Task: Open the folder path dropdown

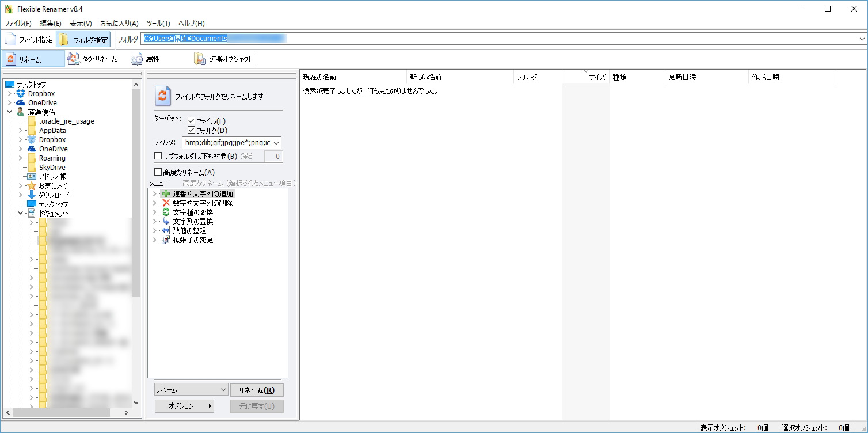Action: pyautogui.click(x=862, y=39)
